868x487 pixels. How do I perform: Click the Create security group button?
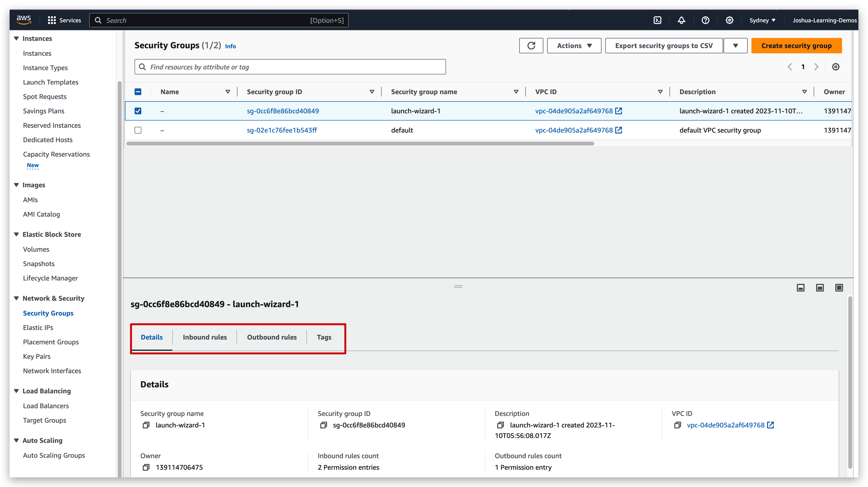click(x=797, y=45)
